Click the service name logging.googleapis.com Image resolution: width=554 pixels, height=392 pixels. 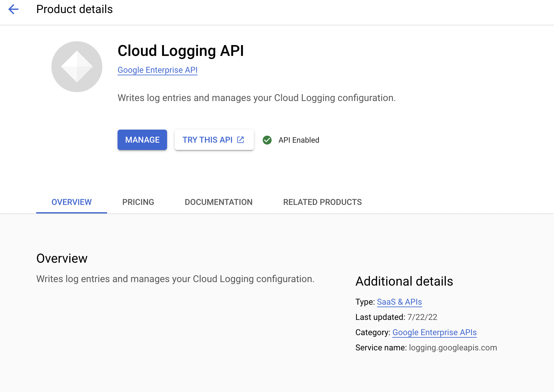coord(453,348)
